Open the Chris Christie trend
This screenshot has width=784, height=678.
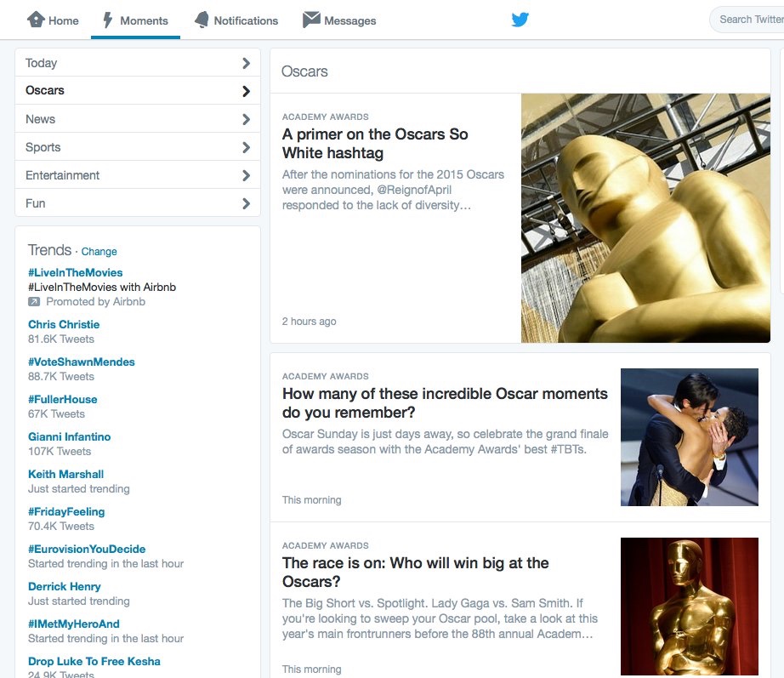(x=64, y=324)
